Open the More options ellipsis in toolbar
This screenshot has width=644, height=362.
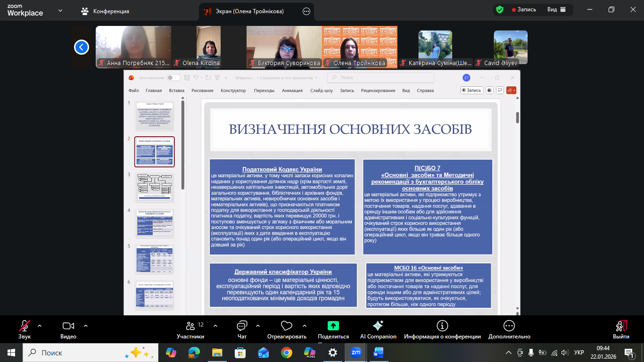coord(509,326)
